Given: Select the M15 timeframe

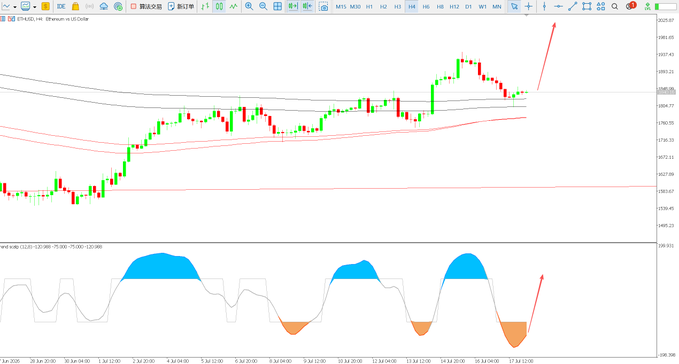Looking at the screenshot, I should 341,6.
